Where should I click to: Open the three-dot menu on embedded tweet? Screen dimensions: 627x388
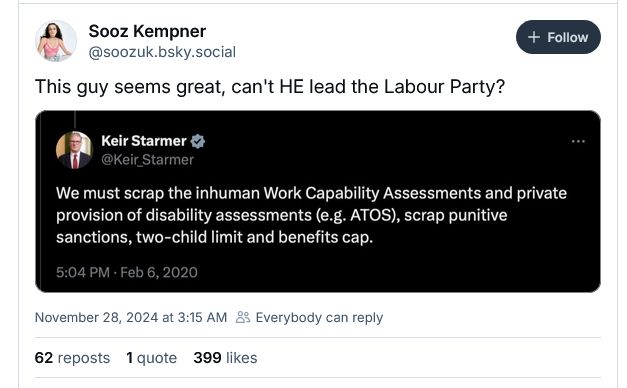pos(578,141)
